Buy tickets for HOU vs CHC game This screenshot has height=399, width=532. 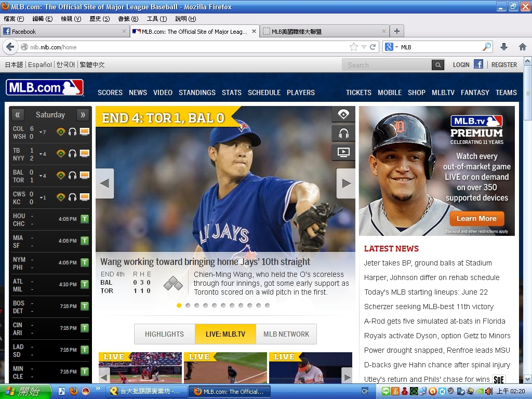(x=85, y=219)
